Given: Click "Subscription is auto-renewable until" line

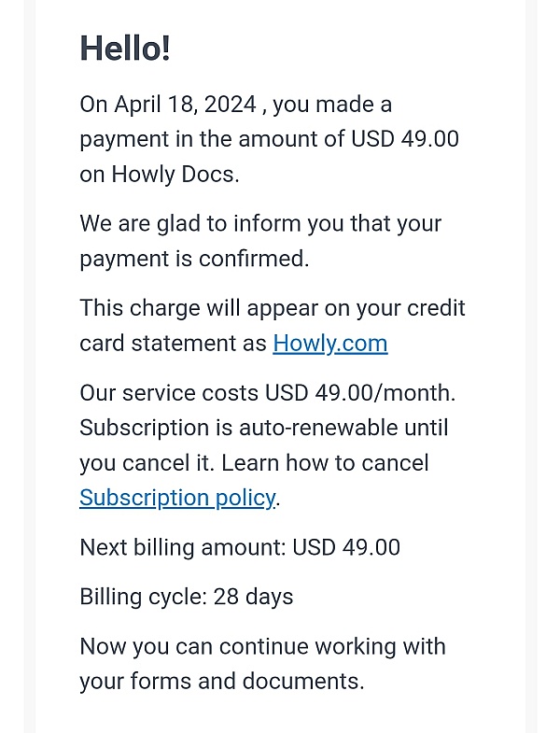Looking at the screenshot, I should (x=264, y=429).
